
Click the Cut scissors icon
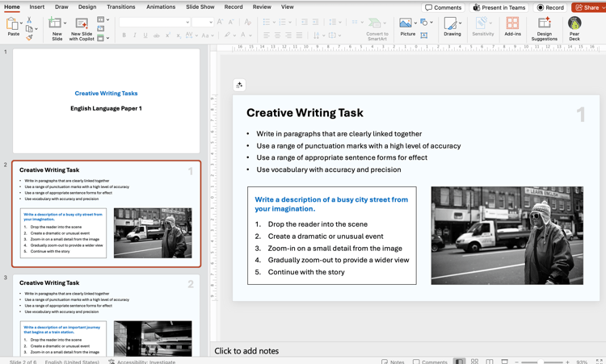(x=29, y=20)
